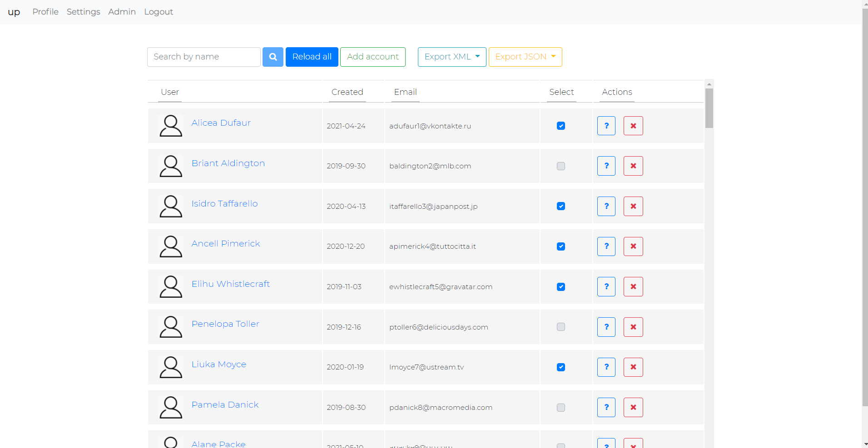This screenshot has width=868, height=448.
Task: Open info for Ancell Pimerick
Action: [x=606, y=246]
